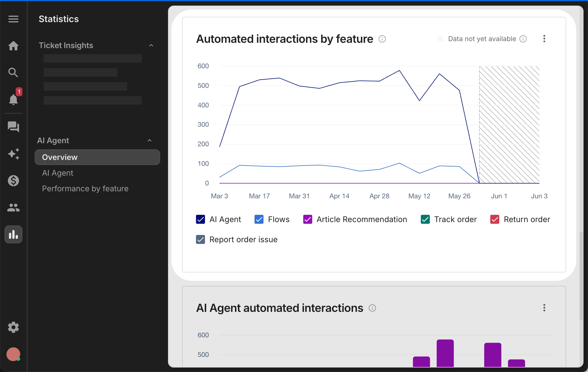Open the AI sparkles icon
Viewport: 588px width, 372px height.
[13, 154]
